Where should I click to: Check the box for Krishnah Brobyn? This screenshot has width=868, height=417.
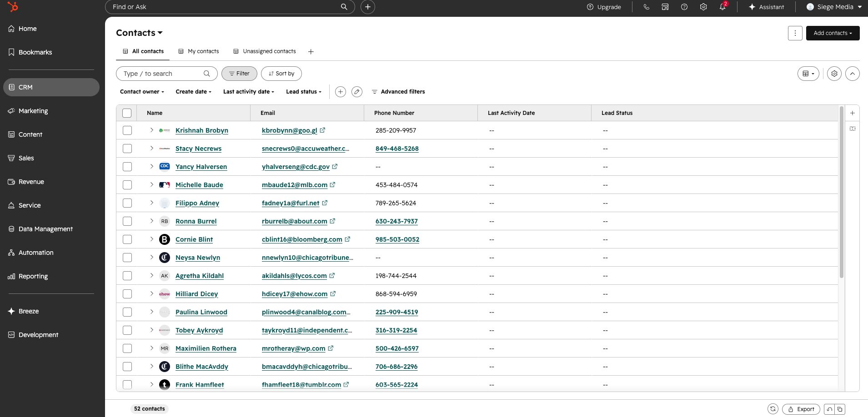[127, 130]
